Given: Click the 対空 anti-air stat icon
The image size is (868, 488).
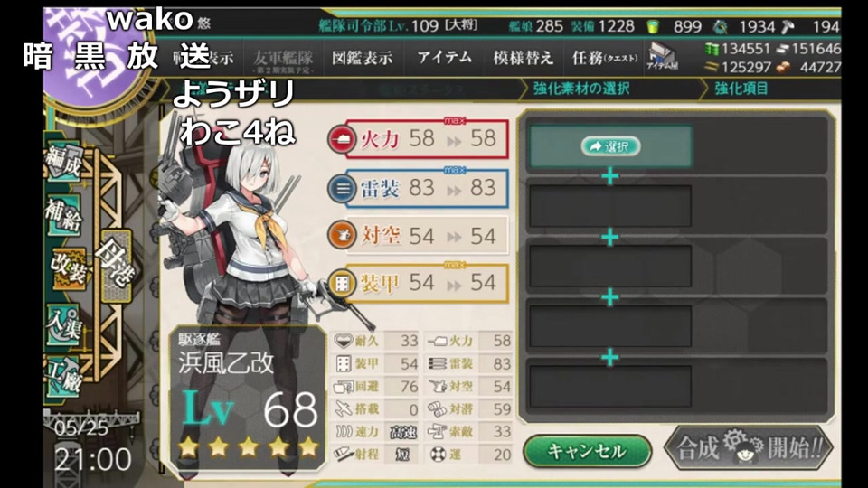Looking at the screenshot, I should pyautogui.click(x=342, y=235).
